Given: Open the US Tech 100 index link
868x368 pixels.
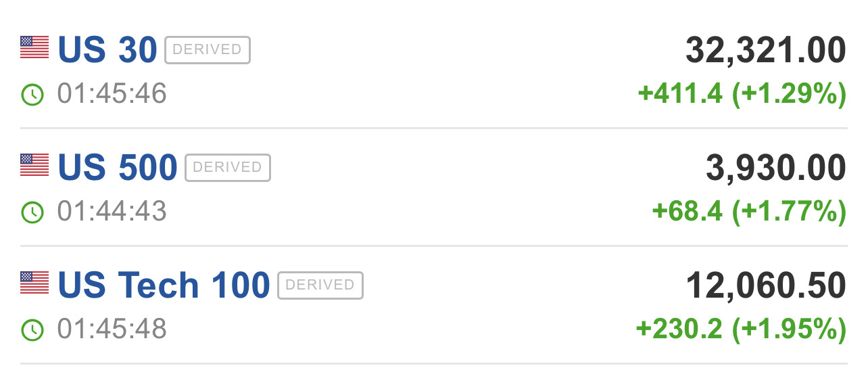Looking at the screenshot, I should click(164, 285).
